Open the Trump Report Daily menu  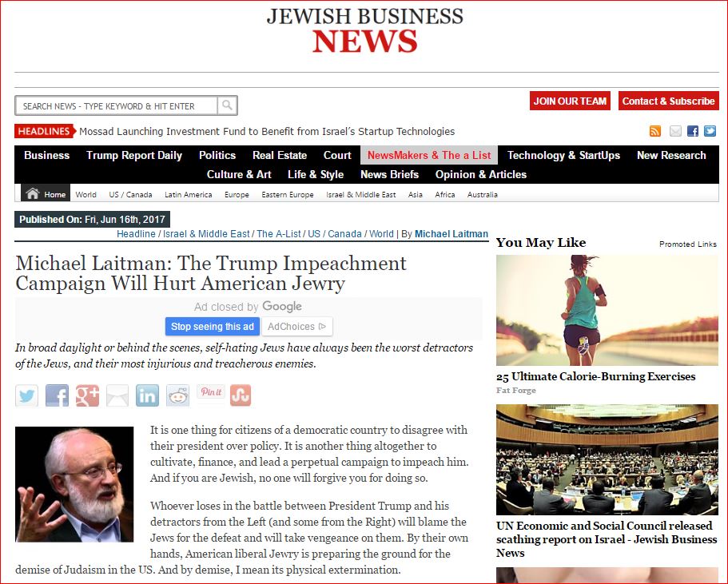click(x=134, y=155)
